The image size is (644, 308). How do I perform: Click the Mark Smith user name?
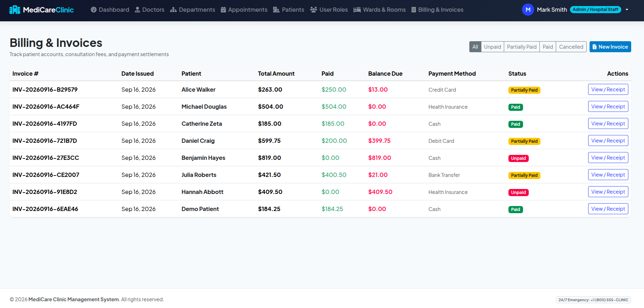tap(552, 10)
